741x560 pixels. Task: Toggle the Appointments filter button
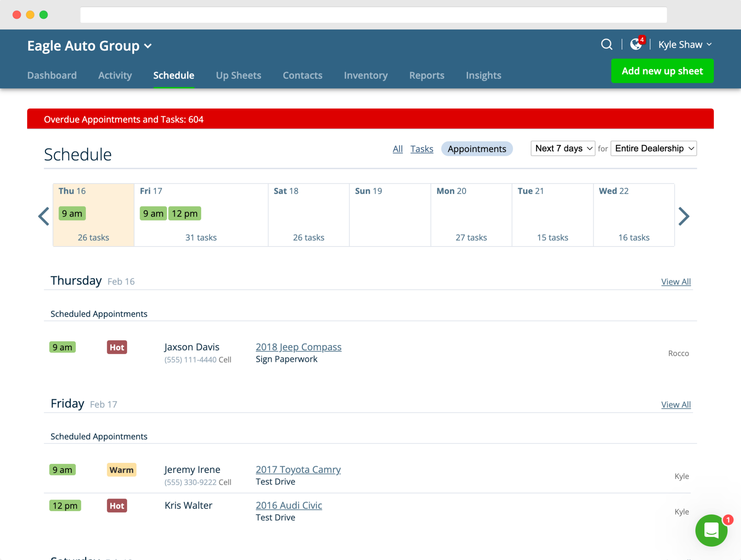tap(477, 148)
